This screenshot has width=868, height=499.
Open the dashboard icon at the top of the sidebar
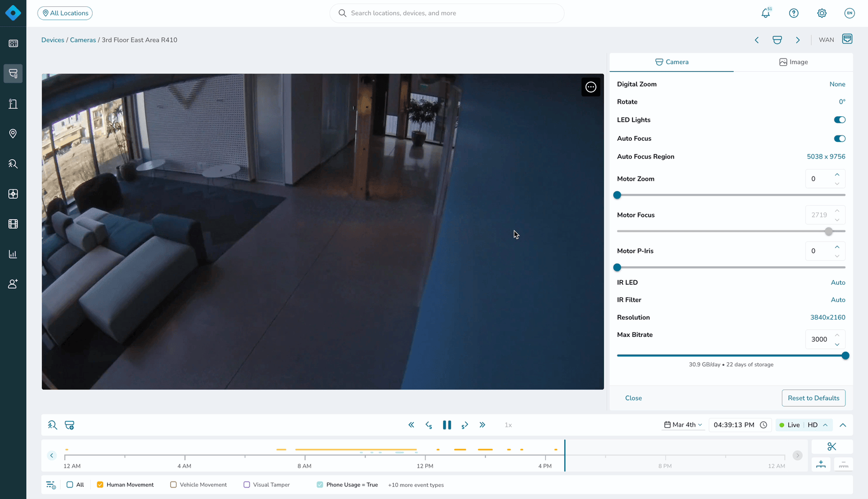point(13,43)
